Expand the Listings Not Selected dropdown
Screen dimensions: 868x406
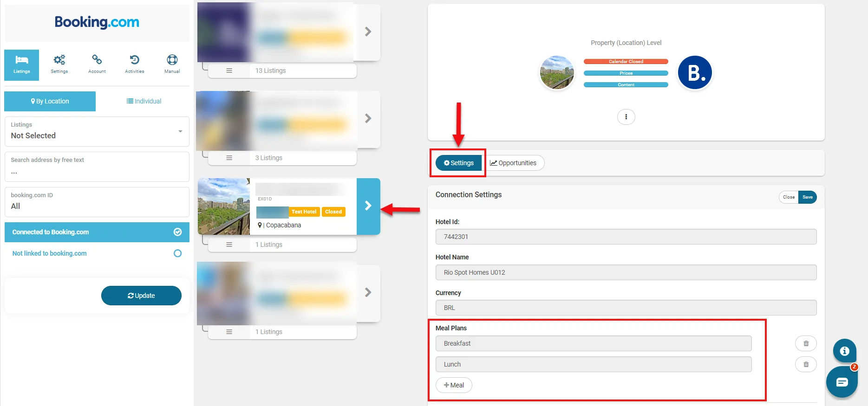pos(97,131)
